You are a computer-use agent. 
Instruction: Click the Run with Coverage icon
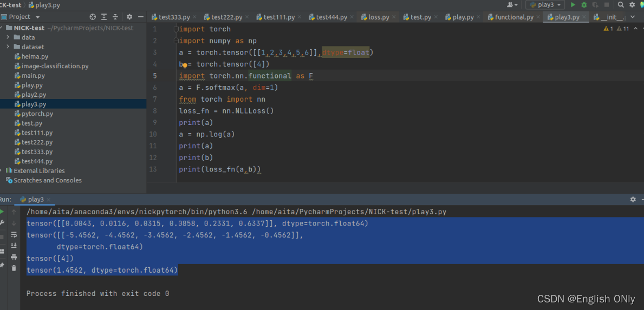point(595,5)
